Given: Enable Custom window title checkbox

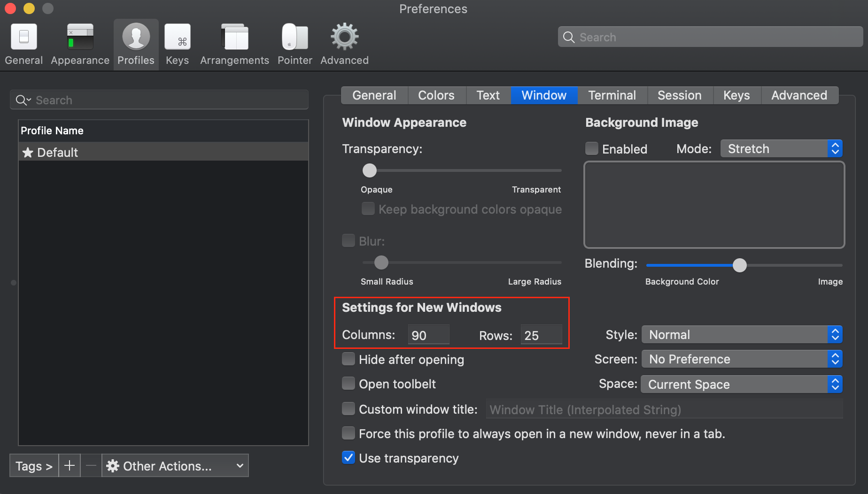Looking at the screenshot, I should 349,409.
